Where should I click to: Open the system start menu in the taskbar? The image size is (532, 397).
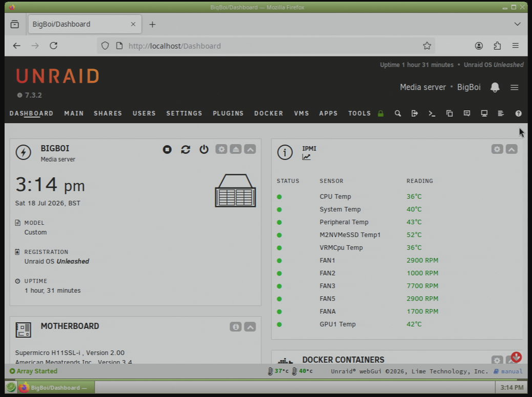point(11,387)
